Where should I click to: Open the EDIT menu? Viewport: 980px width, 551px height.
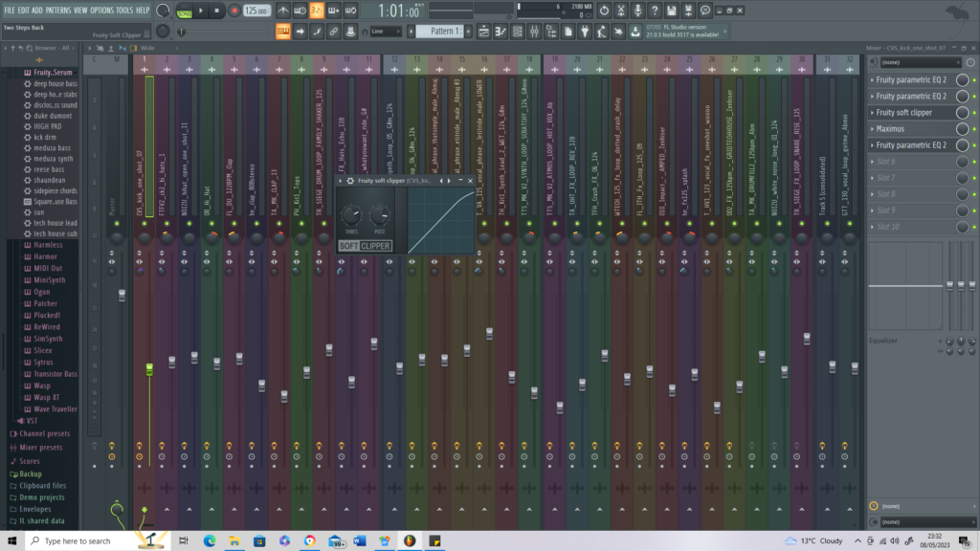coord(24,11)
